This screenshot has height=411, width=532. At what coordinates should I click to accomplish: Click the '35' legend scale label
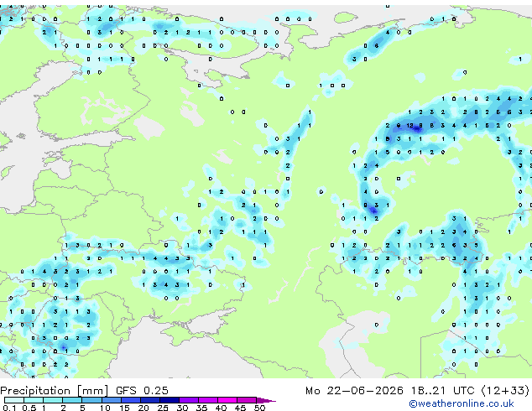click(x=201, y=408)
